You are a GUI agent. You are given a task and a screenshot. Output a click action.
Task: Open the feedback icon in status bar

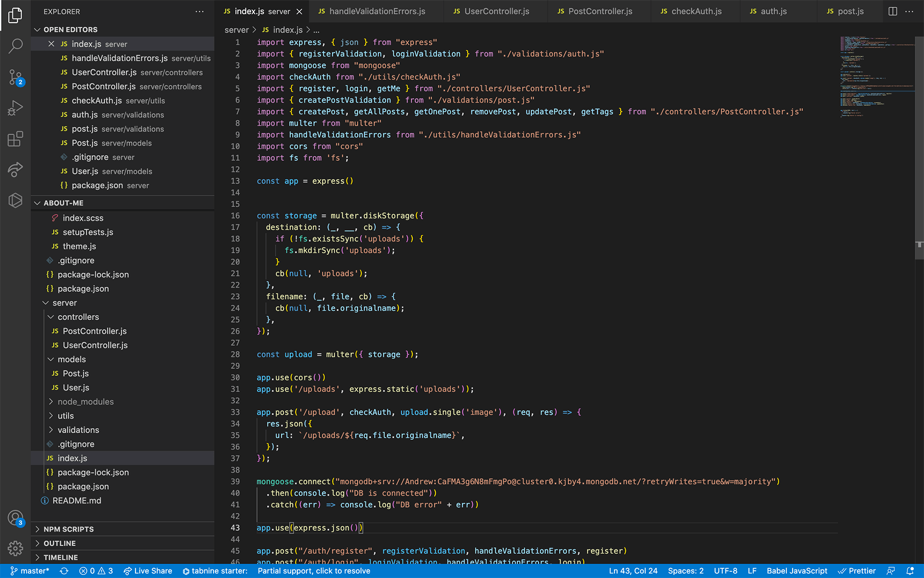point(891,571)
